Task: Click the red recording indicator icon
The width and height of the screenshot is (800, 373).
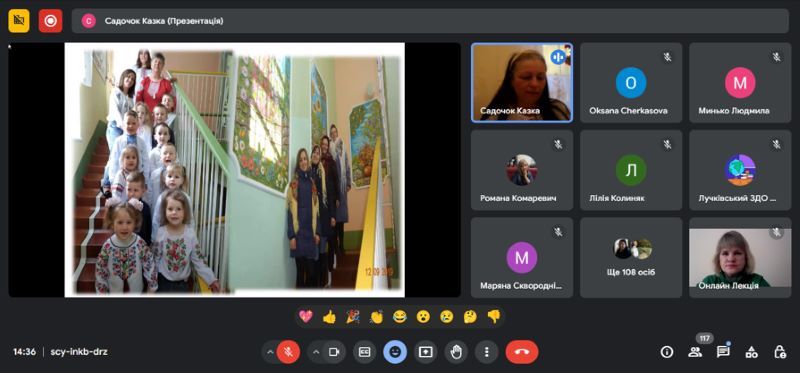Action: point(51,21)
